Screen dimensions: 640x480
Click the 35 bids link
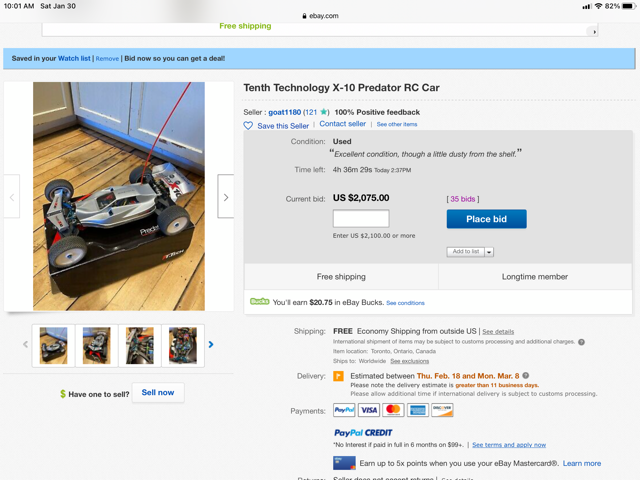tap(462, 199)
